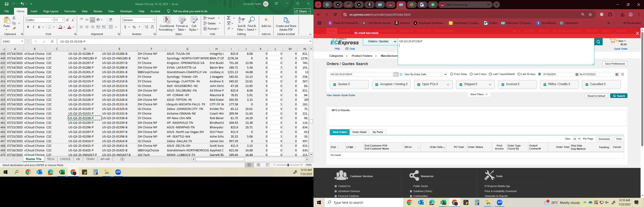The image size is (644, 207).
Task: Click Reset to Default button
Action: (596, 96)
